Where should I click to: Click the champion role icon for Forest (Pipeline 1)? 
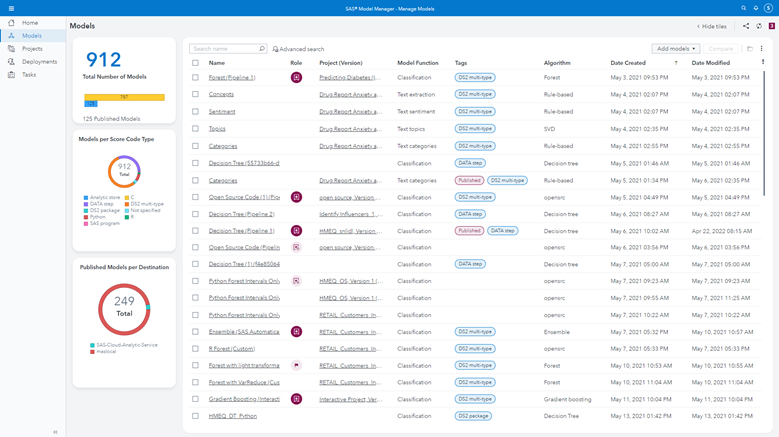point(296,77)
